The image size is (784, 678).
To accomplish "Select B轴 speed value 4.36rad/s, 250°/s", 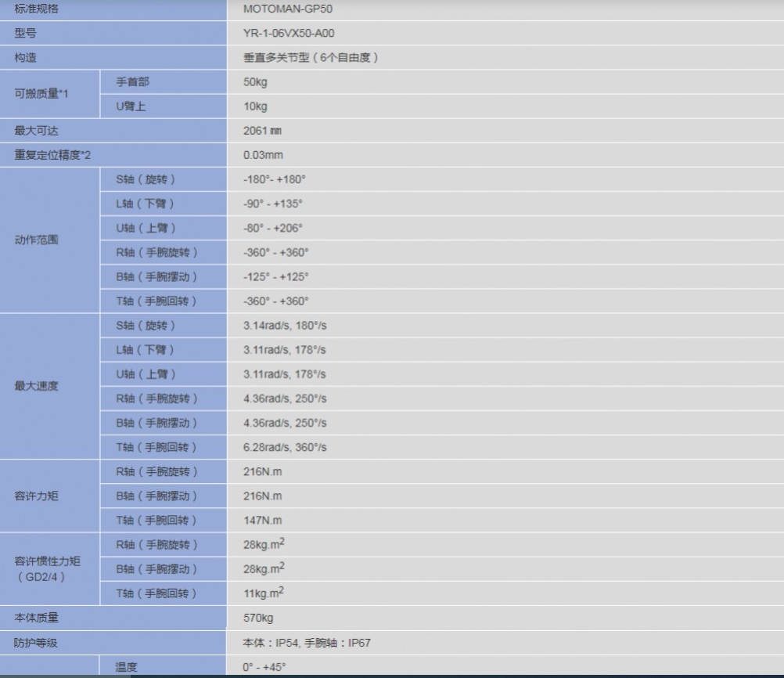I will click(285, 424).
